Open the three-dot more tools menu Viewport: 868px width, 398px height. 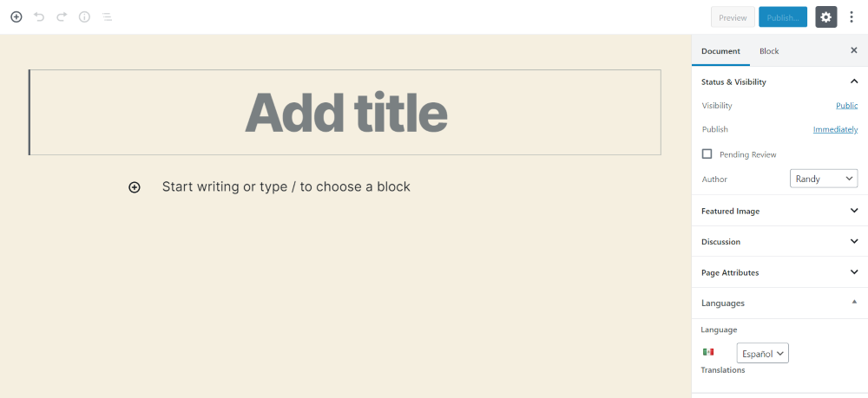pos(852,16)
